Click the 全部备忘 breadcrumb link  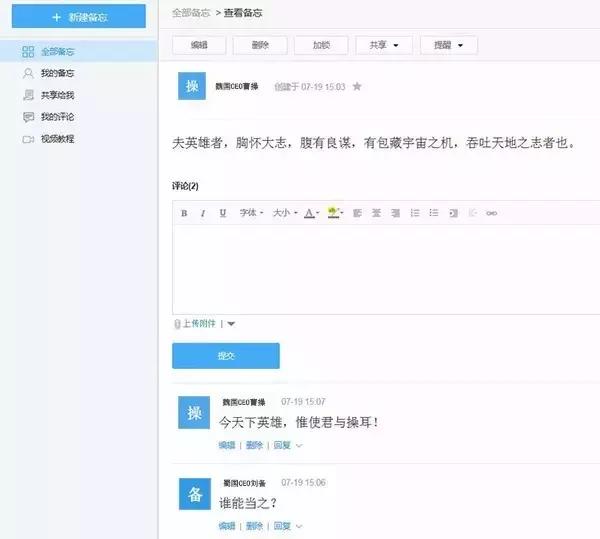click(191, 13)
